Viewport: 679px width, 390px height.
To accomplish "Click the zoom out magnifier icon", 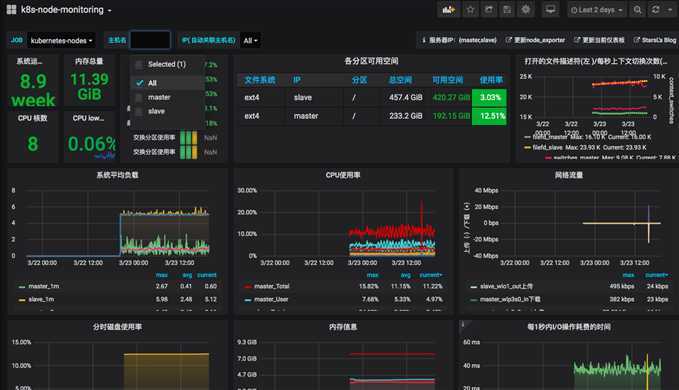I will click(x=637, y=10).
